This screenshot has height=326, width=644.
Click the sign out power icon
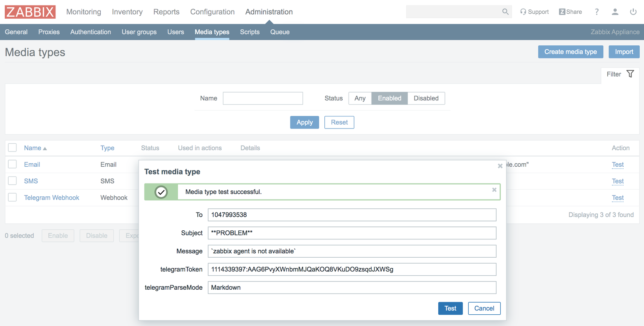[x=633, y=12]
